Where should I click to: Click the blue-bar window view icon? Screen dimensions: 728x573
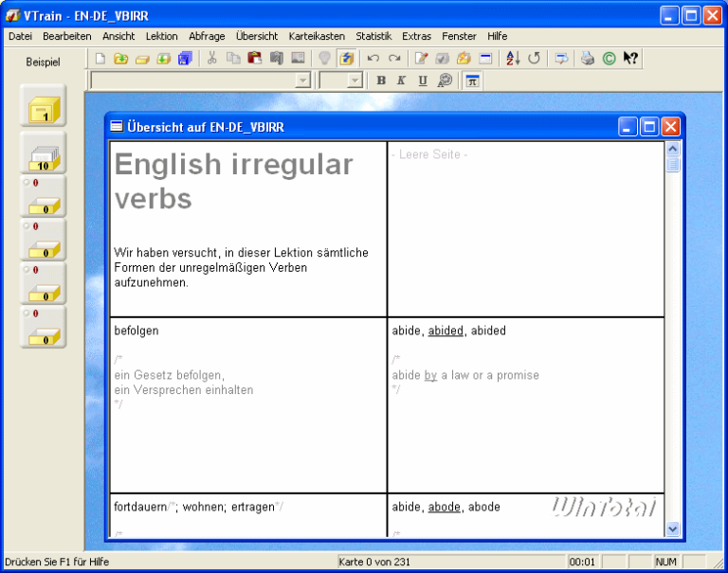pyautogui.click(x=485, y=59)
